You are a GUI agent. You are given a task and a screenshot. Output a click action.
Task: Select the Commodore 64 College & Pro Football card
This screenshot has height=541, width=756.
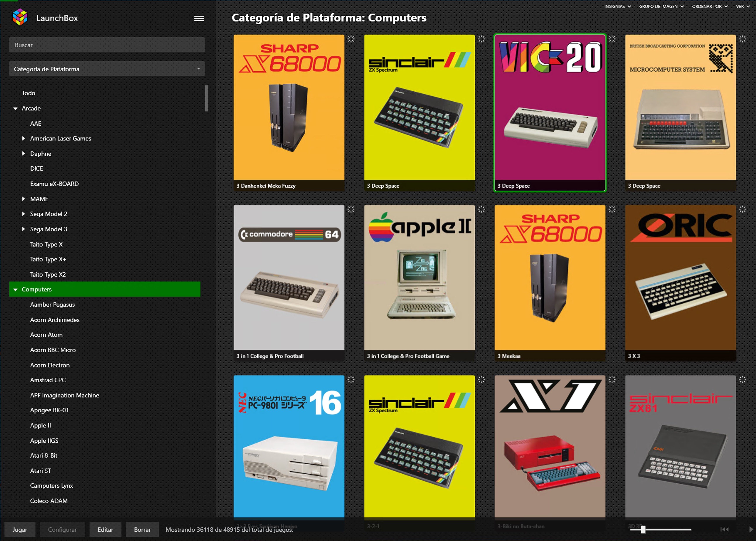coord(289,283)
